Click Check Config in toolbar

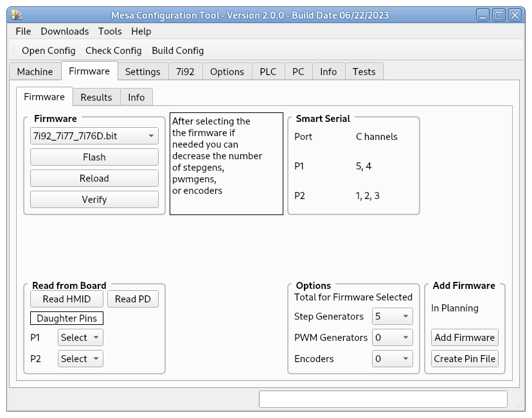(113, 51)
